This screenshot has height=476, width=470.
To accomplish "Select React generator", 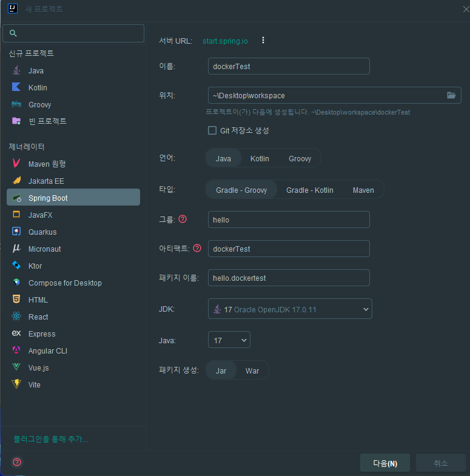I will (38, 317).
